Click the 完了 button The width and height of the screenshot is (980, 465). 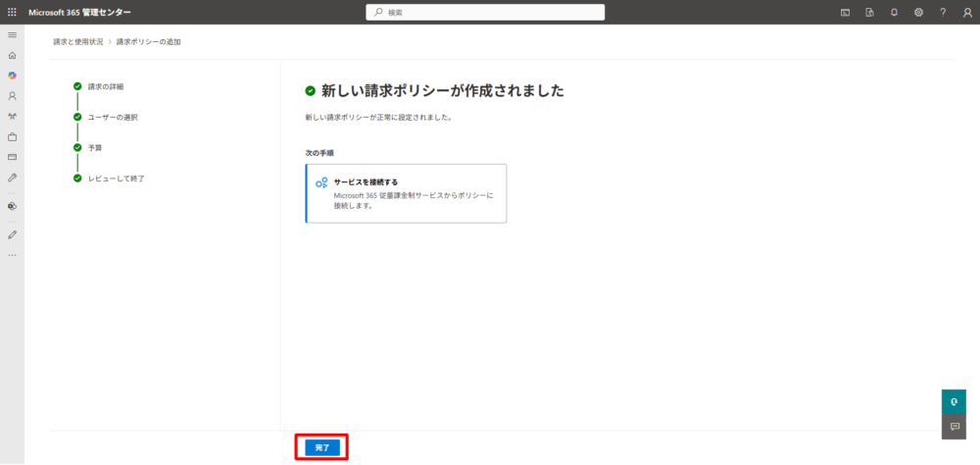coord(322,447)
